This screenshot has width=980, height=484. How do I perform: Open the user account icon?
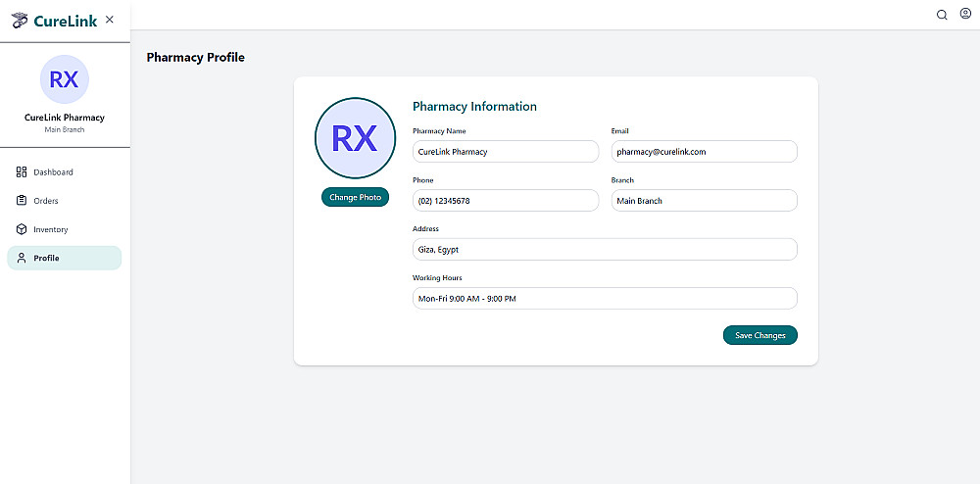(x=965, y=14)
